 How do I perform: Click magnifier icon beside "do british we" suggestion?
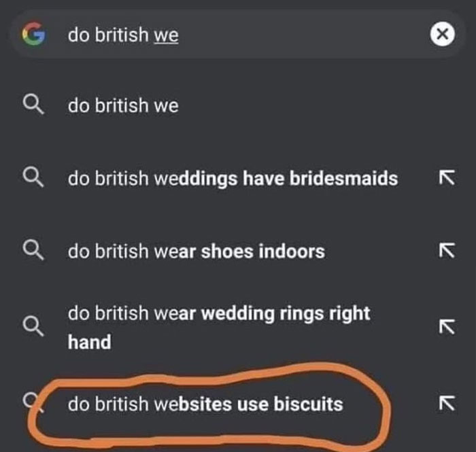point(31,105)
